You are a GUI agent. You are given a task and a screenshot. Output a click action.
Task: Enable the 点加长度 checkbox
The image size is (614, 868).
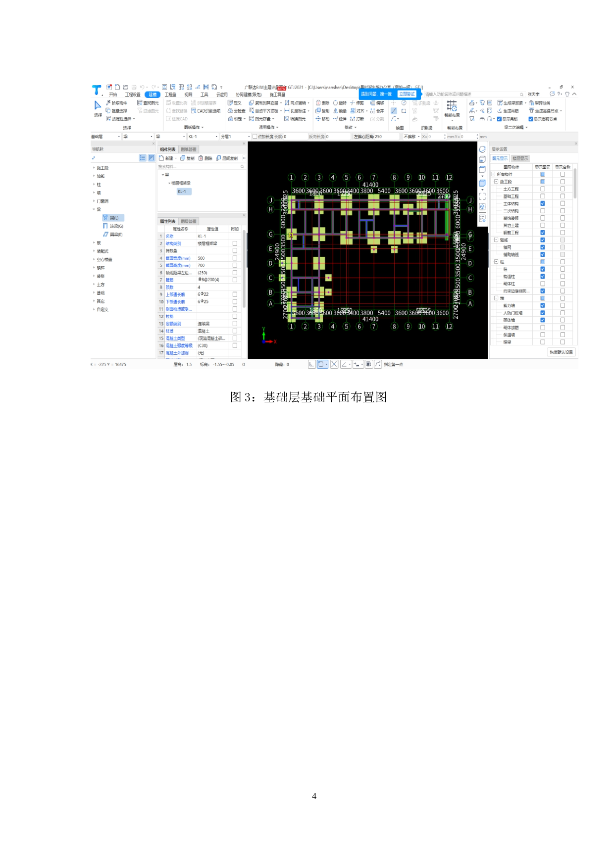point(255,137)
